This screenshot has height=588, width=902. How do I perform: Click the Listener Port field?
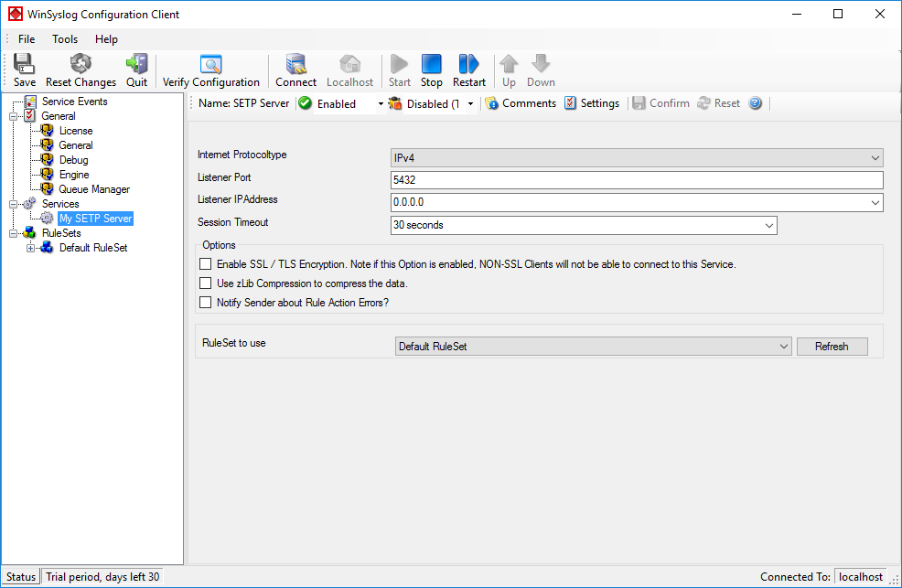[637, 180]
